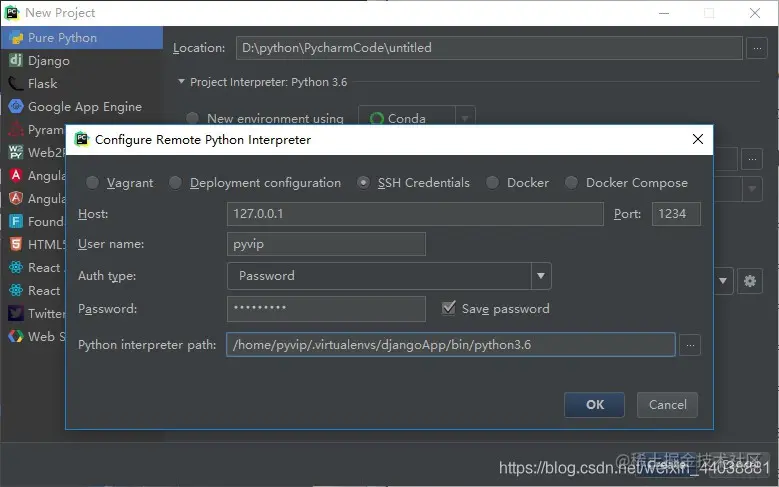Open the Auth type Password dropdown
779x487 pixels.
point(541,276)
